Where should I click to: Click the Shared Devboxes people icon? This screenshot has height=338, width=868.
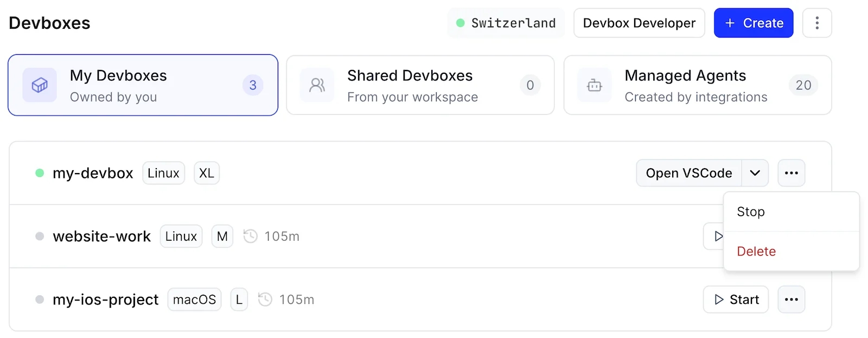click(x=317, y=85)
